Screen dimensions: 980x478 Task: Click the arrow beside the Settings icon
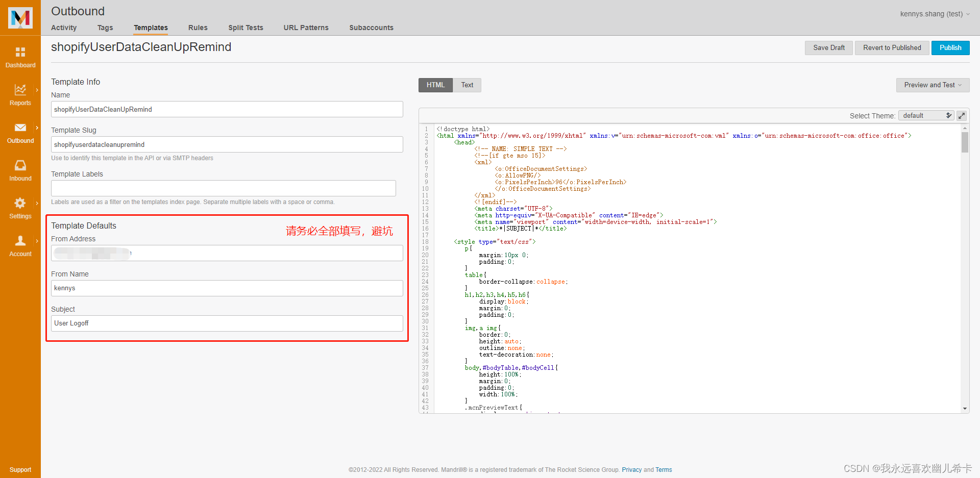coord(36,203)
